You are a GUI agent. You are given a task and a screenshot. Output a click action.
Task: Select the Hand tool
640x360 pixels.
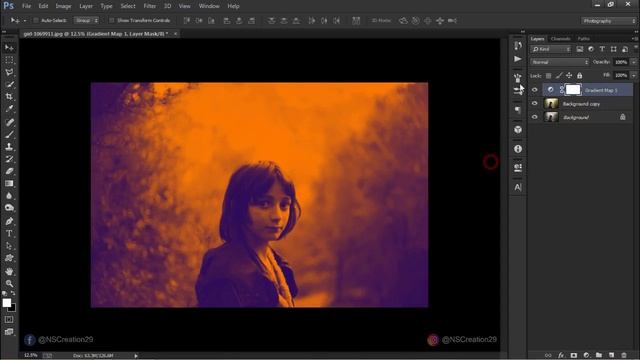point(9,271)
